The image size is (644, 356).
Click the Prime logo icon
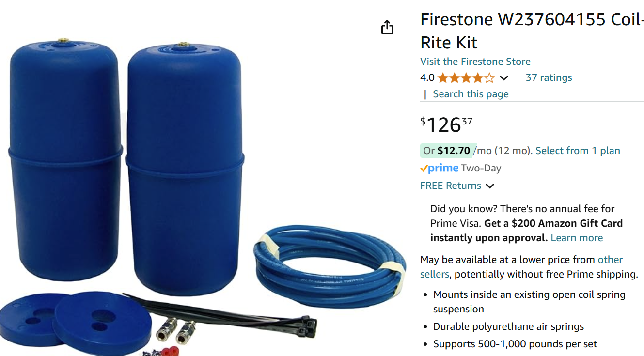pos(439,168)
